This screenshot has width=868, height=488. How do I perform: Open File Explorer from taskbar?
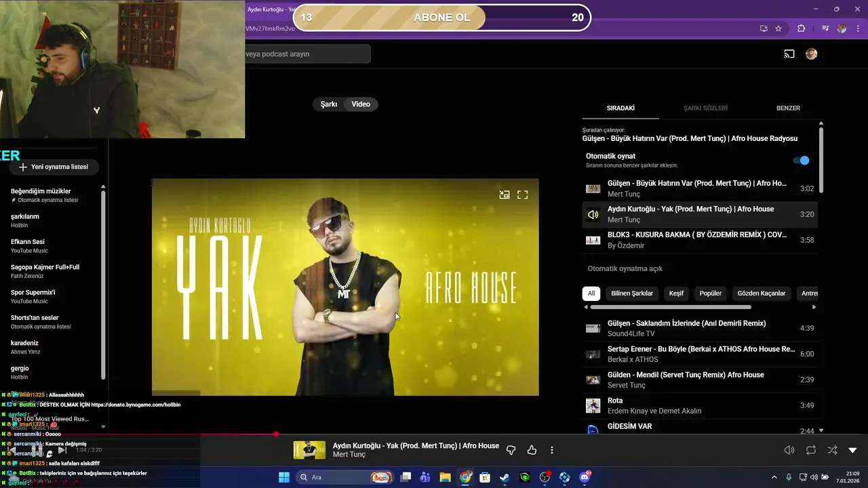(x=445, y=477)
